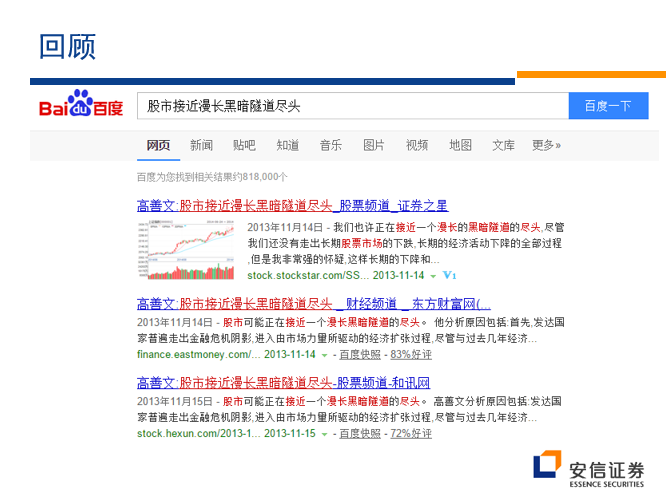Click the Baidu paw logo
The height and width of the screenshot is (499, 666).
[81, 103]
